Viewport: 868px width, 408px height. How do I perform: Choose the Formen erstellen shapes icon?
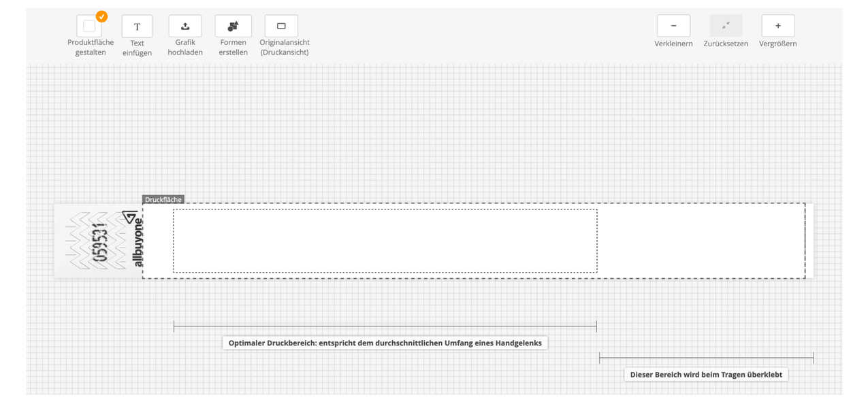coord(233,27)
